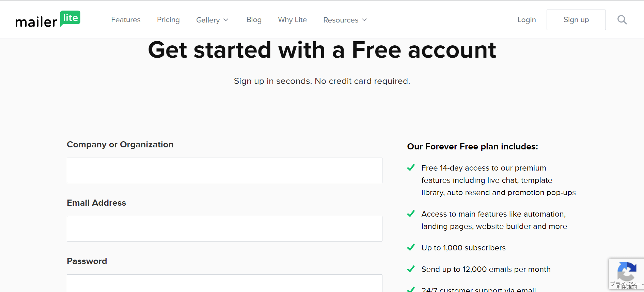Screen dimensions: 644x292
Task: Expand the Gallery dropdown menu
Action: click(212, 20)
